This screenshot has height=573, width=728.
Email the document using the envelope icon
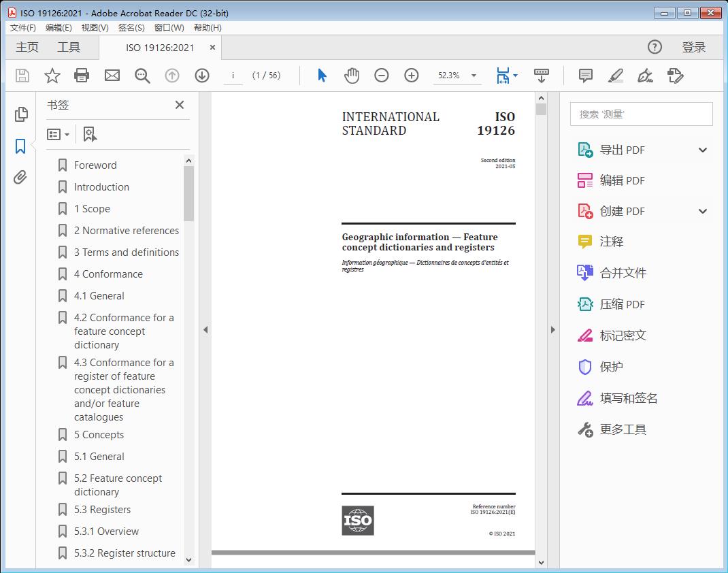(112, 76)
